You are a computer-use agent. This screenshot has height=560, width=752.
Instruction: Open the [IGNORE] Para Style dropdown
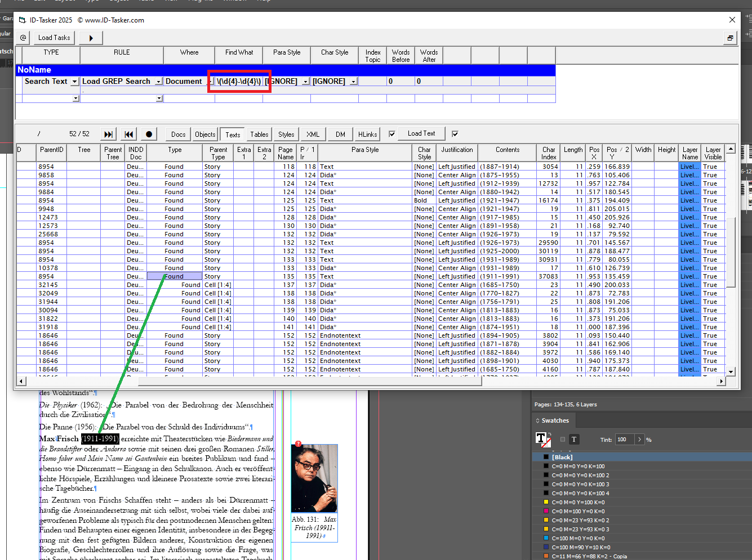pos(305,81)
